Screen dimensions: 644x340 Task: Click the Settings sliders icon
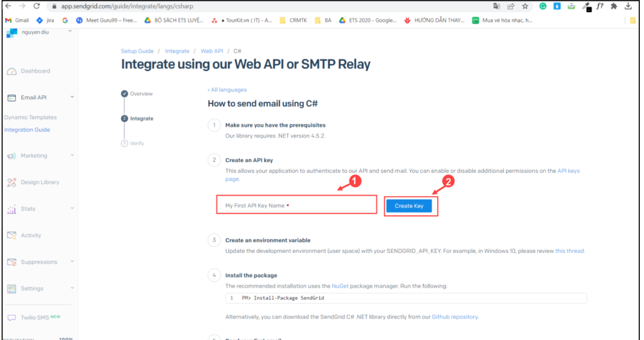(12, 289)
